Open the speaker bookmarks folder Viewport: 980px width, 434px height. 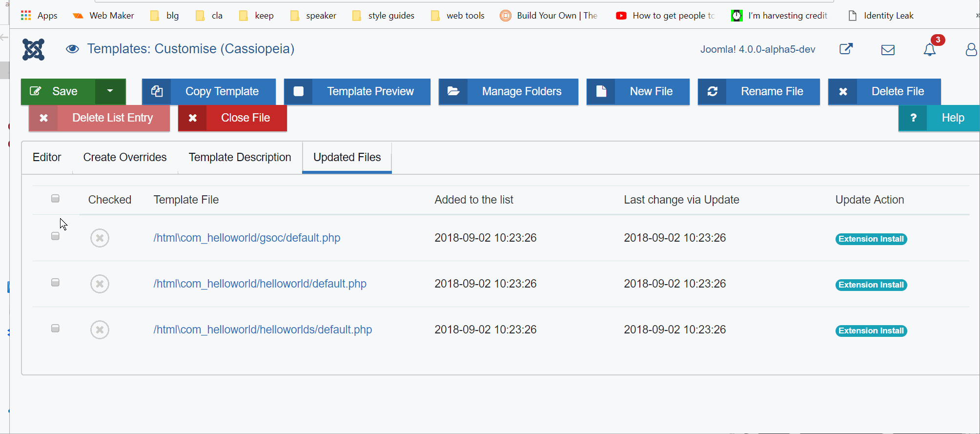[x=313, y=16]
